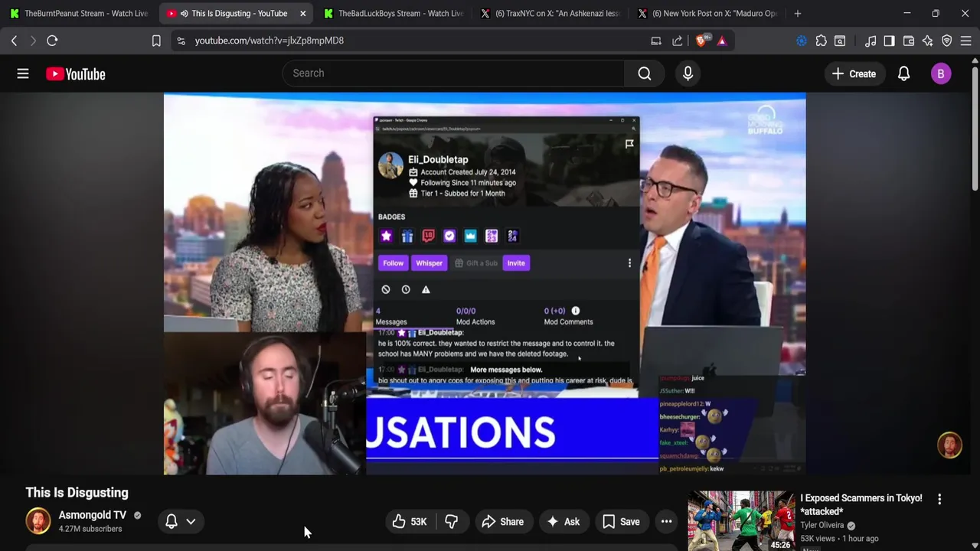
Task: Click the browser forward arrow
Action: [x=33, y=41]
